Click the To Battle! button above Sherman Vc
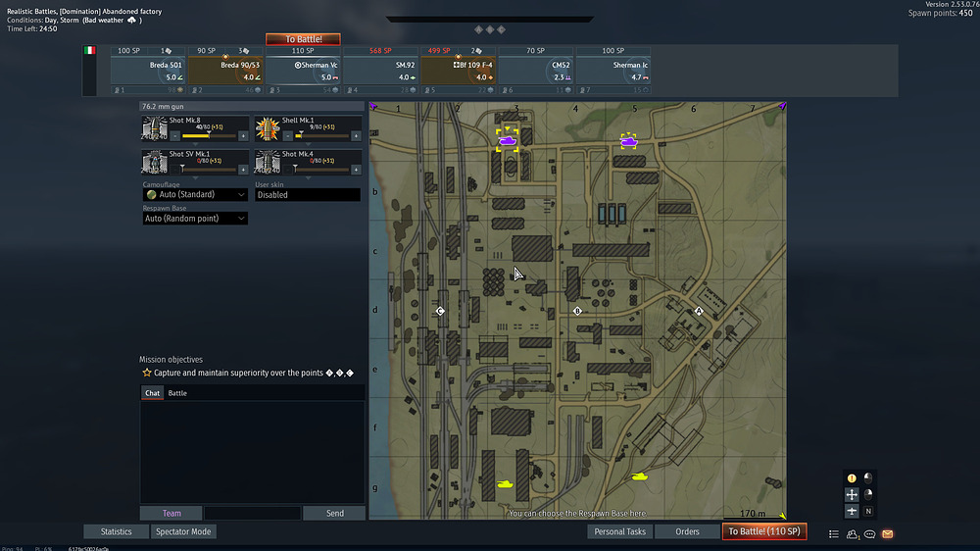The image size is (980, 551). [x=303, y=39]
